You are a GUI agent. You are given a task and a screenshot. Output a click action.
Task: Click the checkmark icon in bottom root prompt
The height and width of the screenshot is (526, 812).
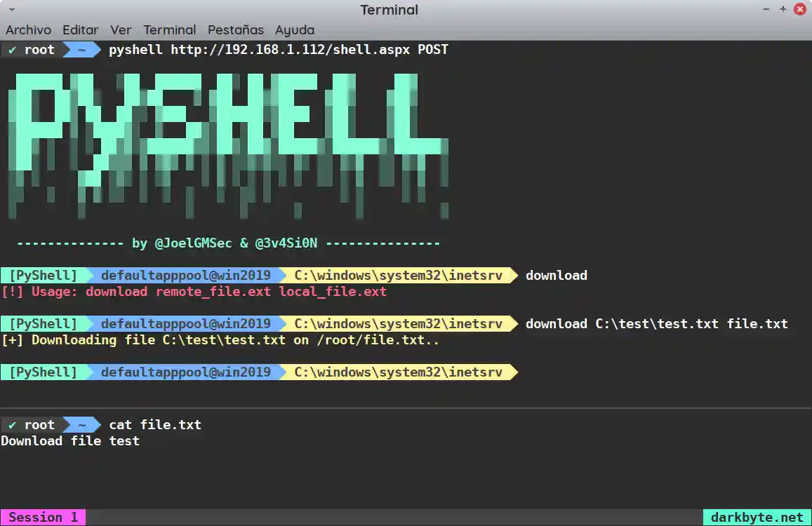pos(13,425)
